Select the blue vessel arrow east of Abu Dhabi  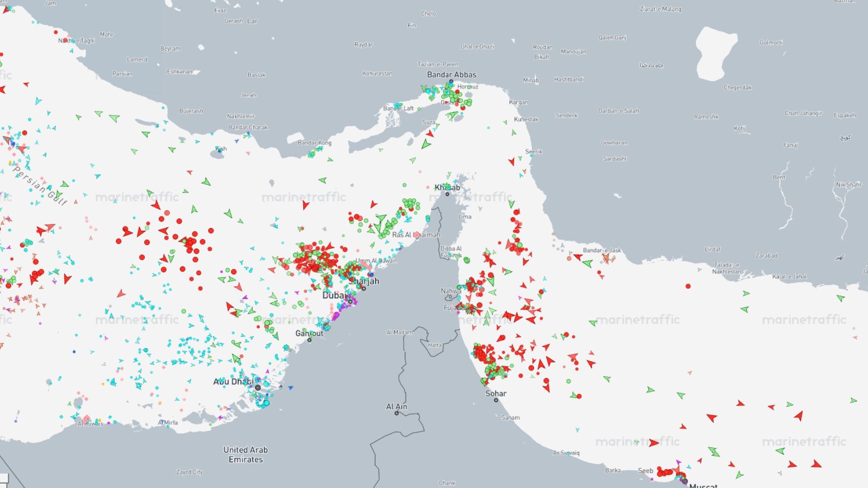pyautogui.click(x=290, y=387)
